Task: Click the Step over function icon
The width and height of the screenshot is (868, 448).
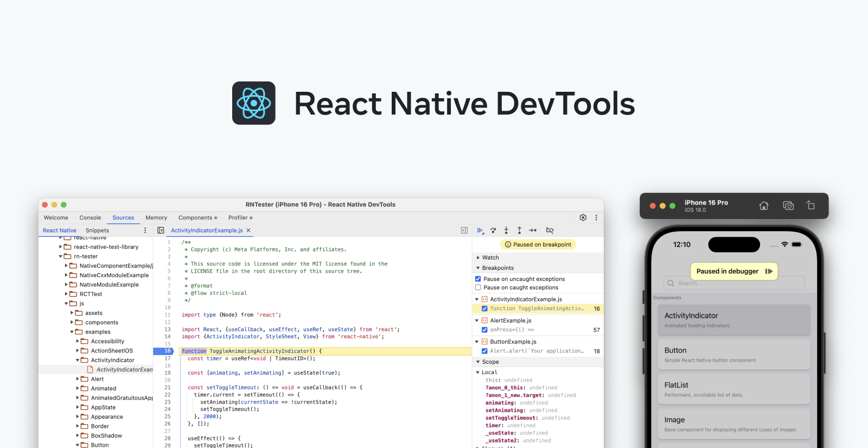Action: click(x=493, y=230)
